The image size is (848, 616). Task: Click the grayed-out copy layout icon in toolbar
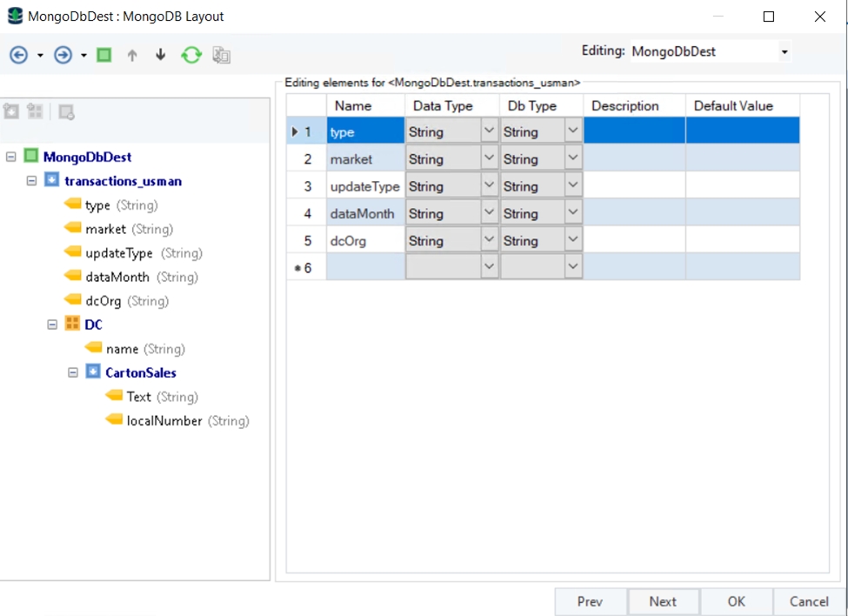point(222,55)
